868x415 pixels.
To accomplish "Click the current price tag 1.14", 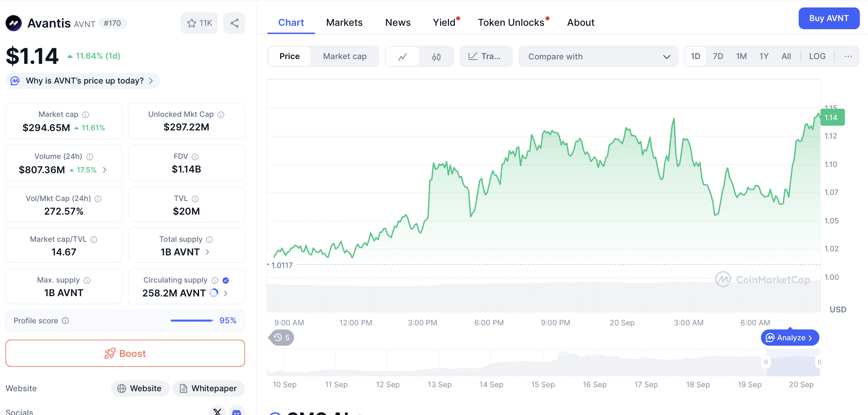I will pyautogui.click(x=832, y=118).
